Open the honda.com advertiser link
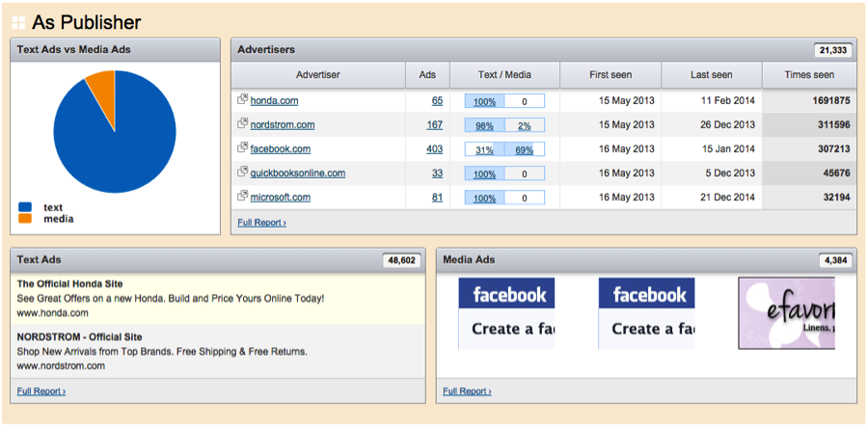868x428 pixels. point(274,100)
